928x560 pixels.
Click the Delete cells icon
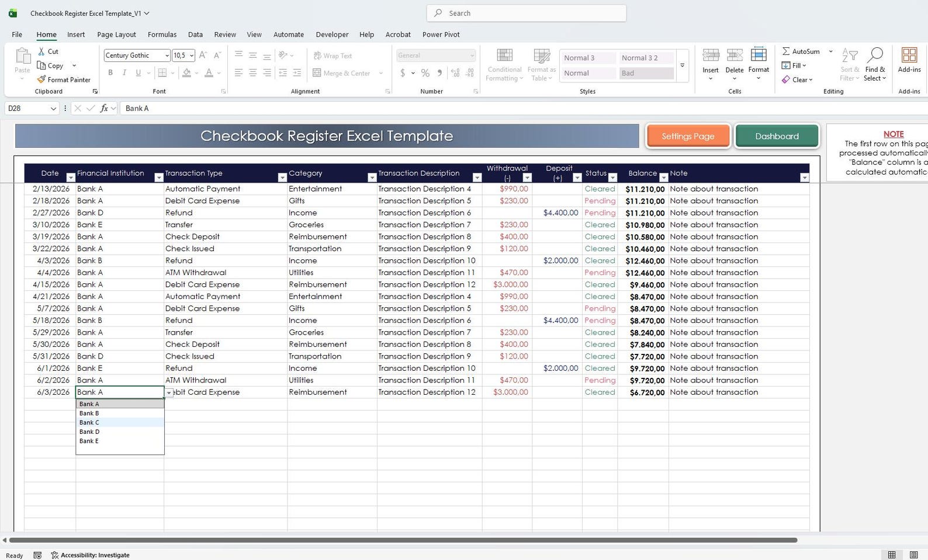click(735, 55)
